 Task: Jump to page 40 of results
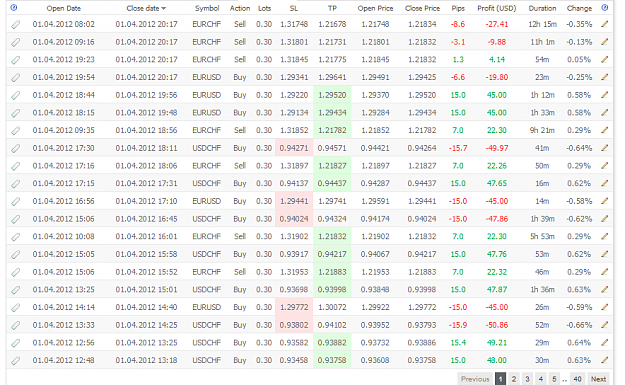click(577, 379)
